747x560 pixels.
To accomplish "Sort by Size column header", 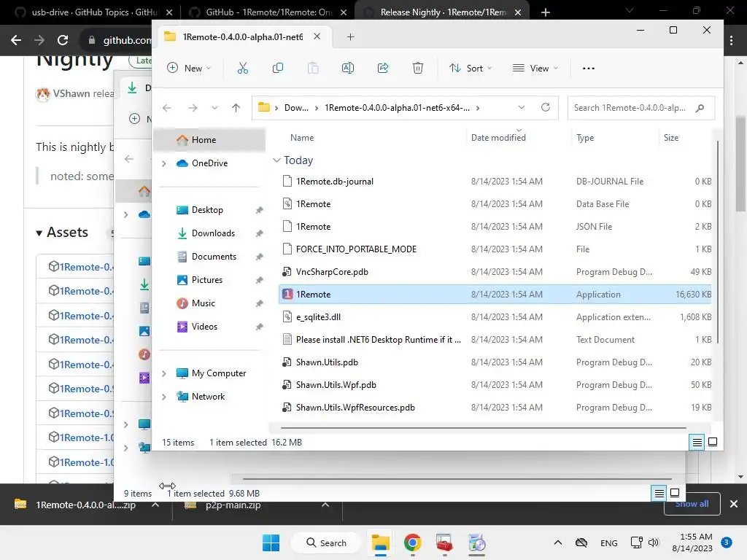I will pos(671,138).
